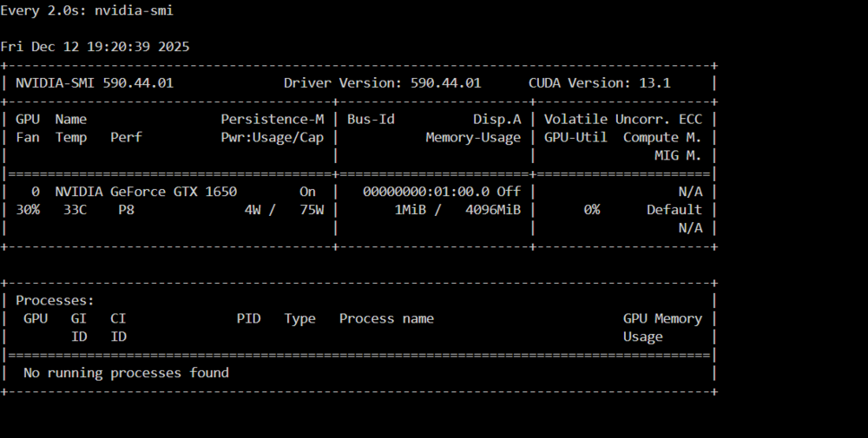Click the 'Every 2.0s: nvidia-smi' header text
This screenshot has width=868, height=438.
pyautogui.click(x=87, y=10)
